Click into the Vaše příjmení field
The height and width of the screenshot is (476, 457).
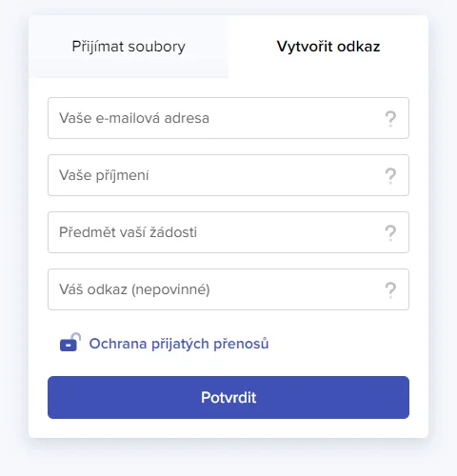pos(228,175)
